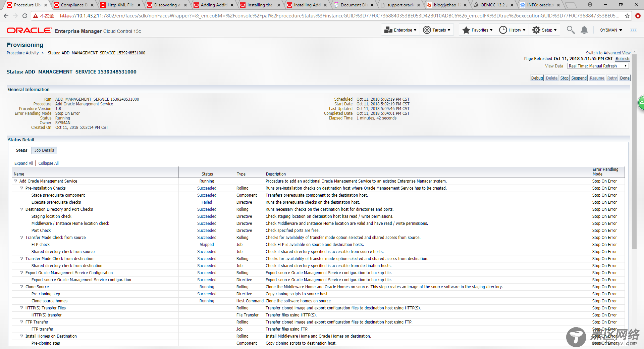Click the search magnifier icon
This screenshot has height=349, width=644.
pyautogui.click(x=571, y=30)
